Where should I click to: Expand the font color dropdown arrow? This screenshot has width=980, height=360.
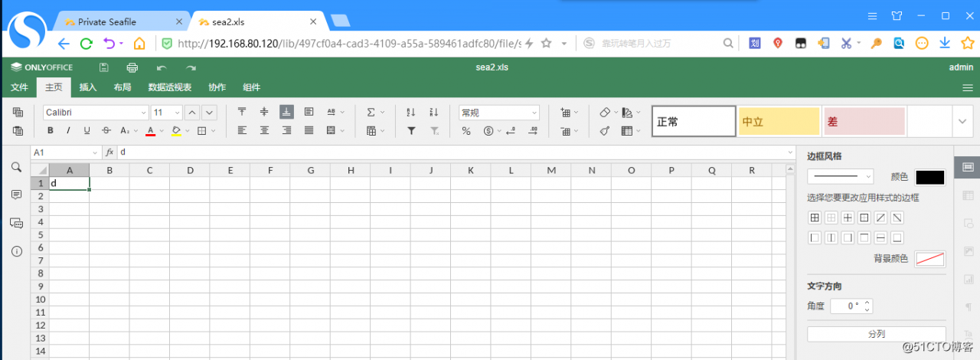click(x=162, y=131)
